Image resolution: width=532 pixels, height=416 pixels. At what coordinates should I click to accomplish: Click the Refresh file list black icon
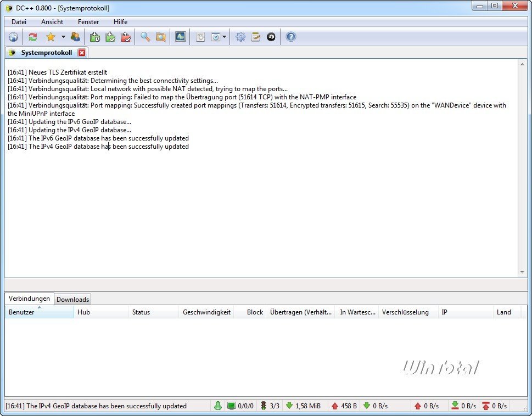tap(271, 37)
